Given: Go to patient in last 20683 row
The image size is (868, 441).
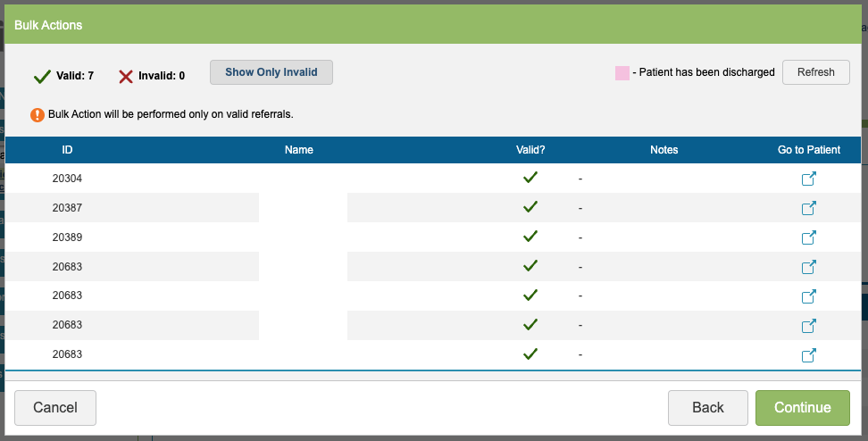Looking at the screenshot, I should click(808, 355).
